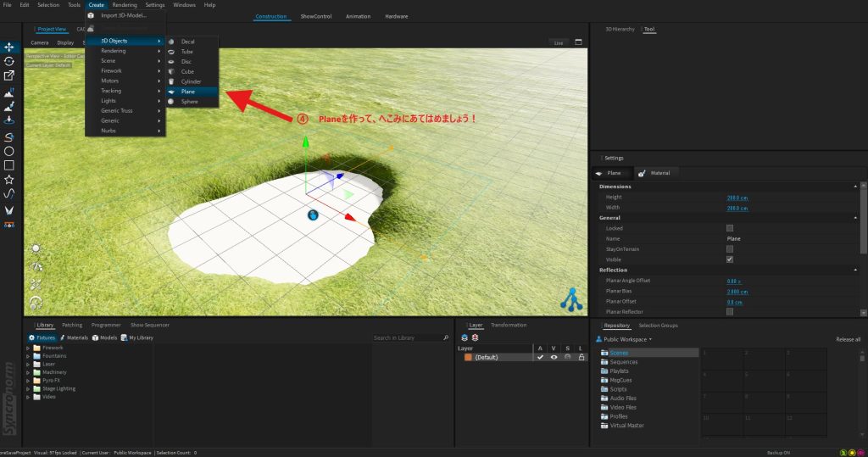Click the Release all button
868x457 pixels.
(848, 339)
